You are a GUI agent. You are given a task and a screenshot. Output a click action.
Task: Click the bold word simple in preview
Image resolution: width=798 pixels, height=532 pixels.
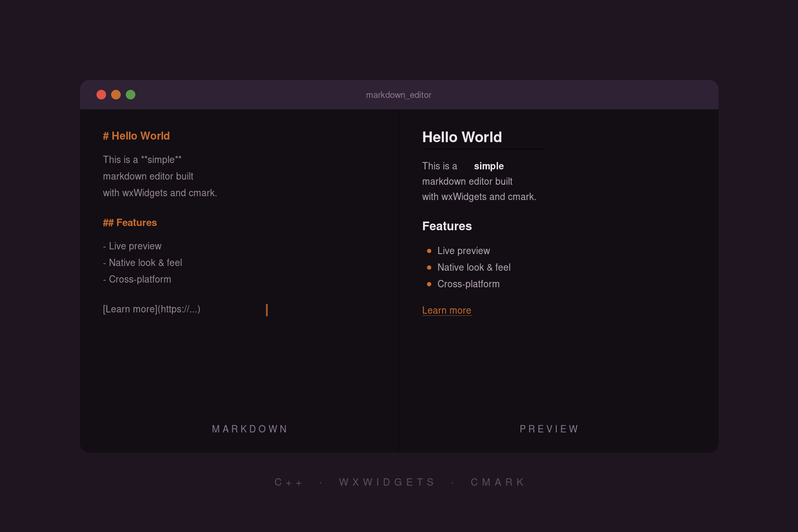[488, 166]
